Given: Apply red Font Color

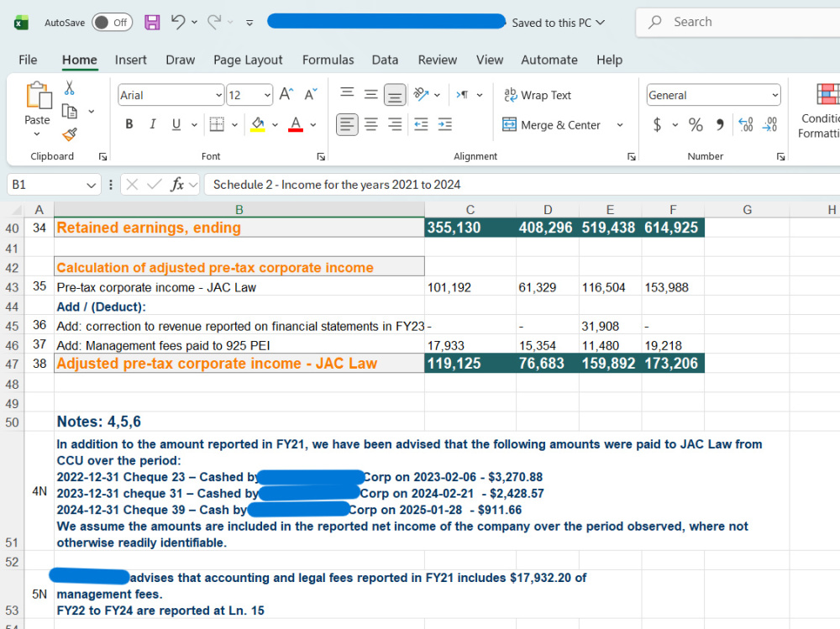Looking at the screenshot, I should [296, 124].
